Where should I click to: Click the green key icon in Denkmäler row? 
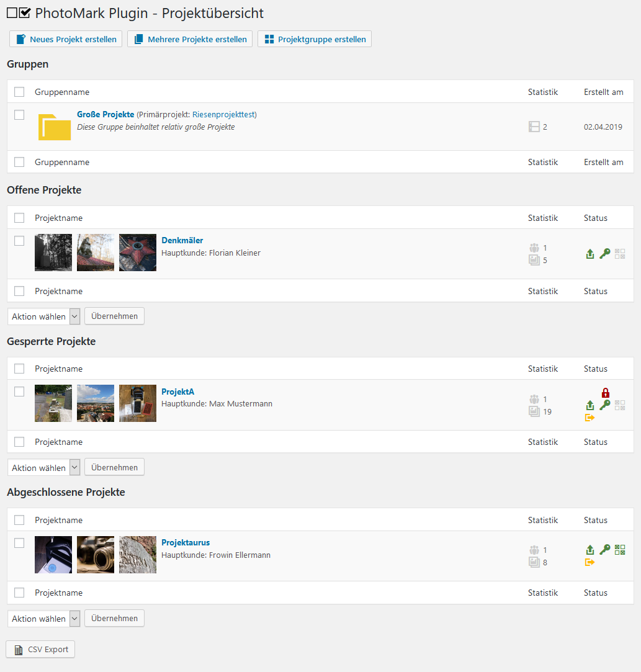[604, 253]
